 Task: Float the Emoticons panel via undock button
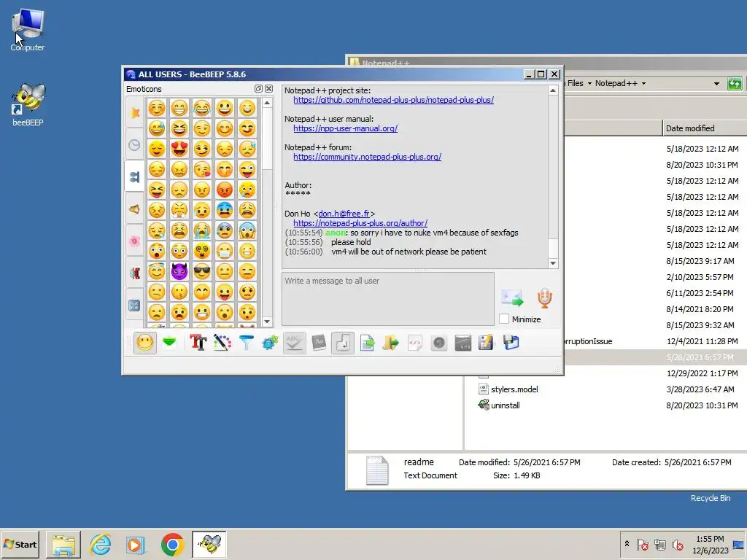(x=258, y=88)
